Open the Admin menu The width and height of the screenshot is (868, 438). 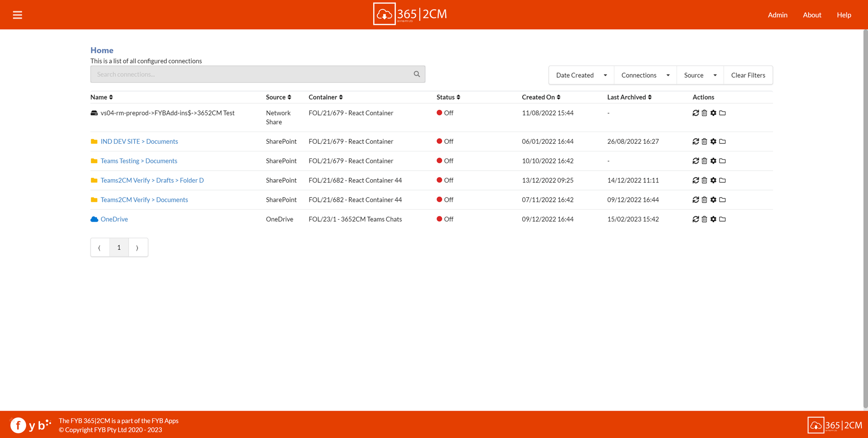[x=777, y=15]
